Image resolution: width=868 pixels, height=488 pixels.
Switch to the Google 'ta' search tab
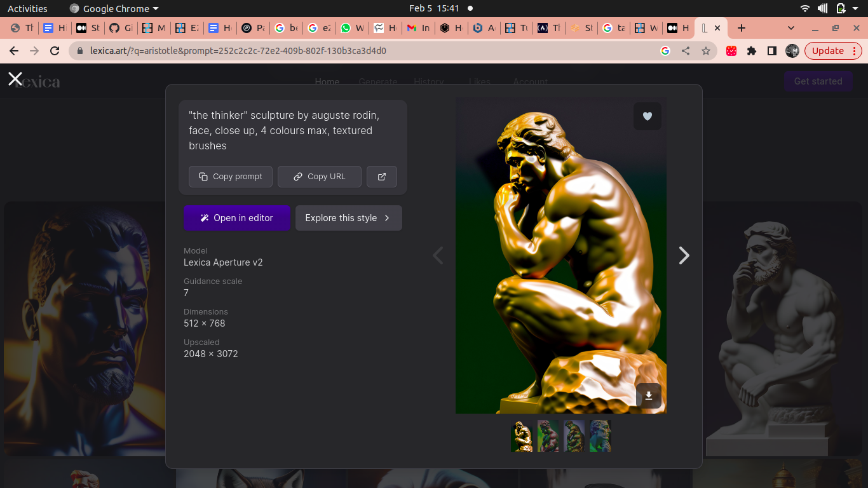(x=613, y=28)
